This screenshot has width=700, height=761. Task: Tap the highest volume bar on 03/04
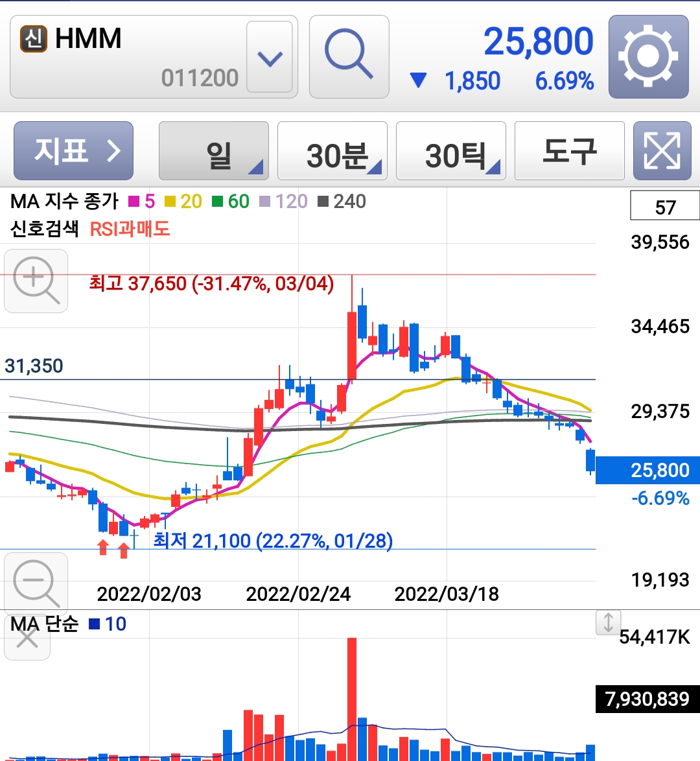point(352,699)
